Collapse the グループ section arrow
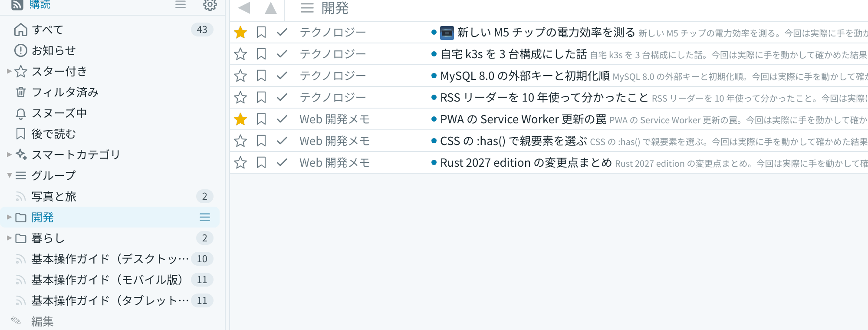The width and height of the screenshot is (868, 330). pos(9,175)
